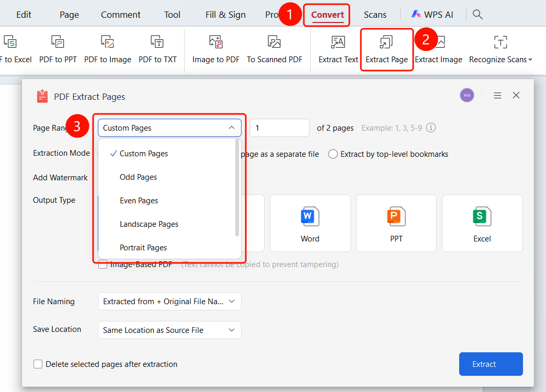Select Extract by top-level bookmarks option
Screen dimensions: 546x392
pos(333,154)
